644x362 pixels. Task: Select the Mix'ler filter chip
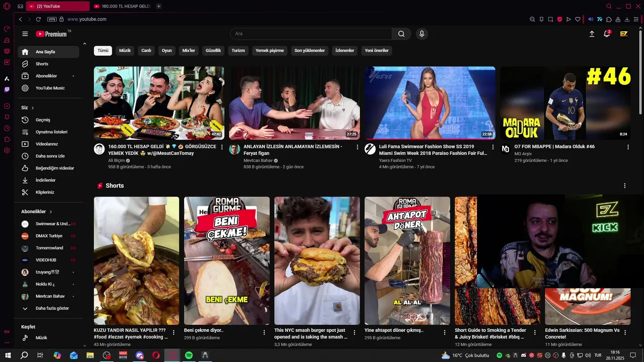[189, 50]
